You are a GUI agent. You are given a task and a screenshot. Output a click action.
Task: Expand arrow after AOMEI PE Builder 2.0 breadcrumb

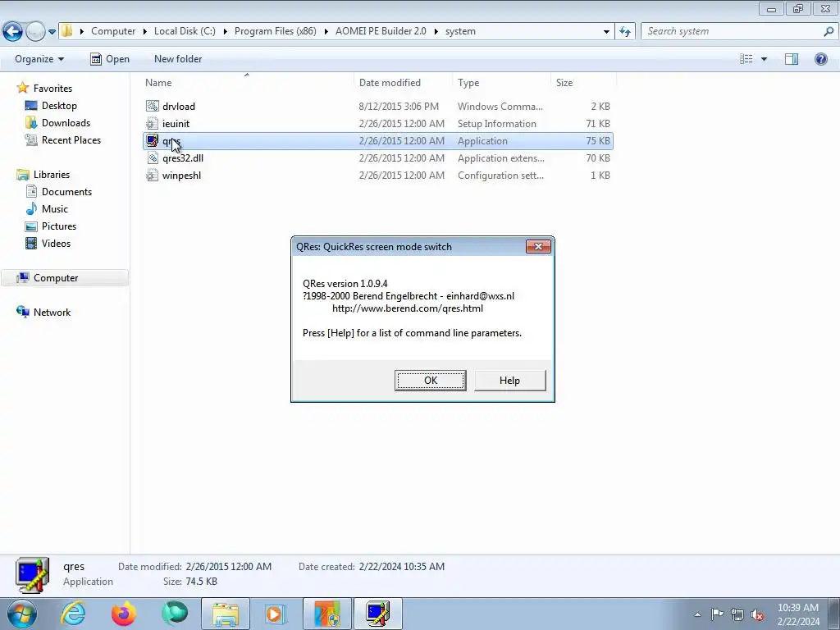coord(436,32)
